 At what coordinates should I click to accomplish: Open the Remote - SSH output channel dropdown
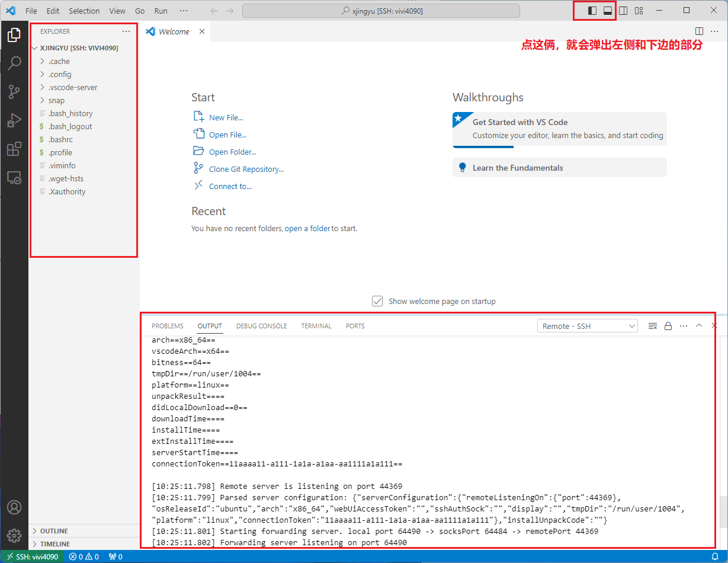coord(588,326)
